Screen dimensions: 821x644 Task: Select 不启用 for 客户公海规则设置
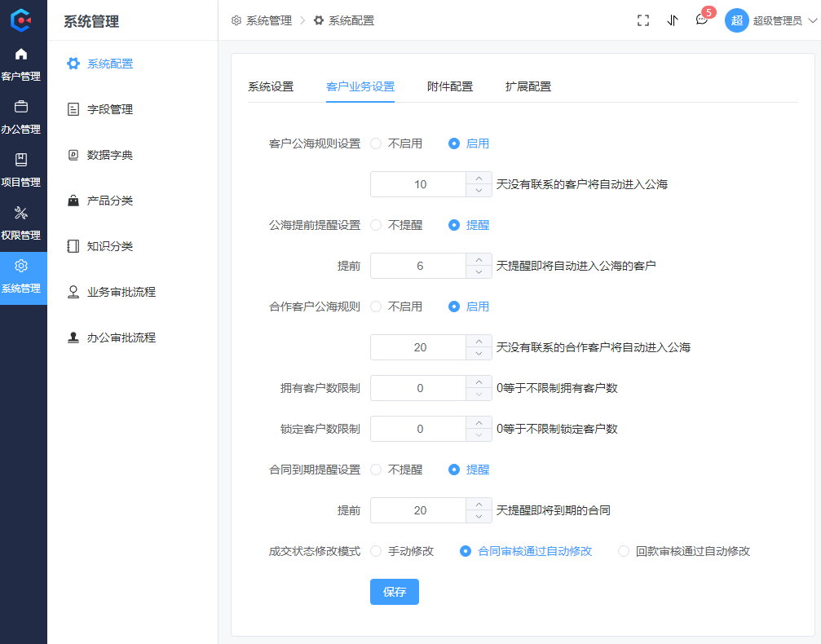[x=376, y=143]
